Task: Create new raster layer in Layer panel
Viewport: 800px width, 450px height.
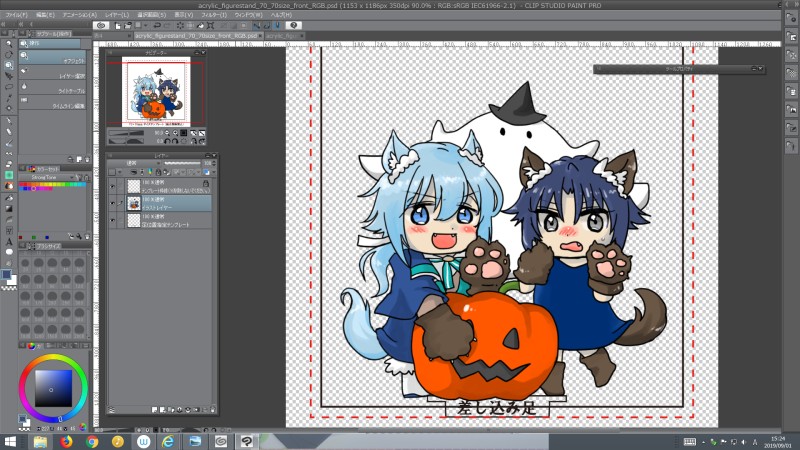Action: (x=155, y=410)
